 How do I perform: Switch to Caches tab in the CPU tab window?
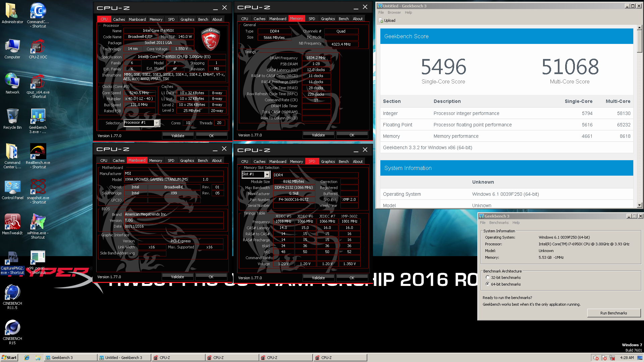click(x=119, y=19)
